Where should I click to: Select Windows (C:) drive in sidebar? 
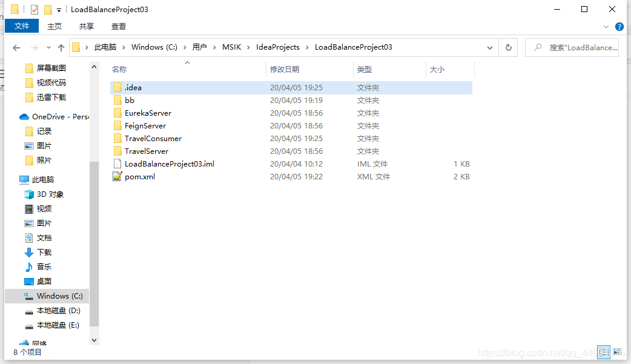47,296
